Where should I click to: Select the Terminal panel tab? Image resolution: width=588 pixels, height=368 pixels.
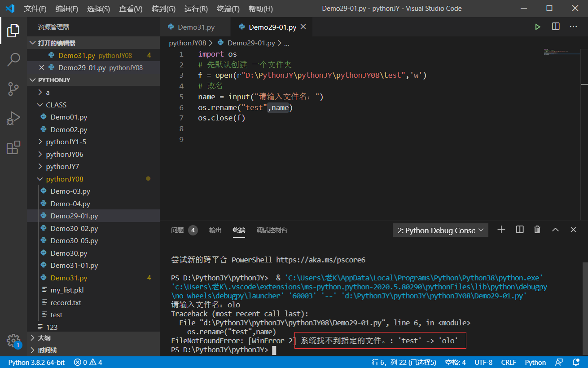[x=239, y=230]
